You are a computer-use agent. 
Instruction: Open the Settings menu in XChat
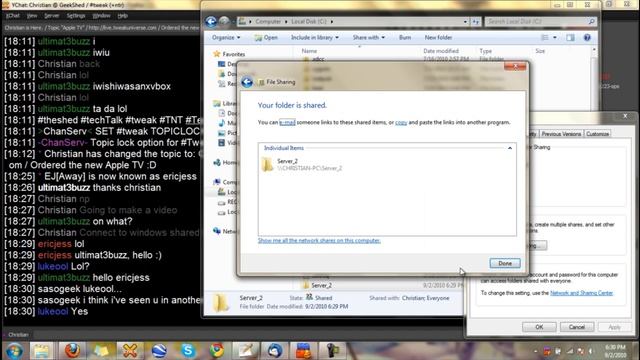click(76, 16)
